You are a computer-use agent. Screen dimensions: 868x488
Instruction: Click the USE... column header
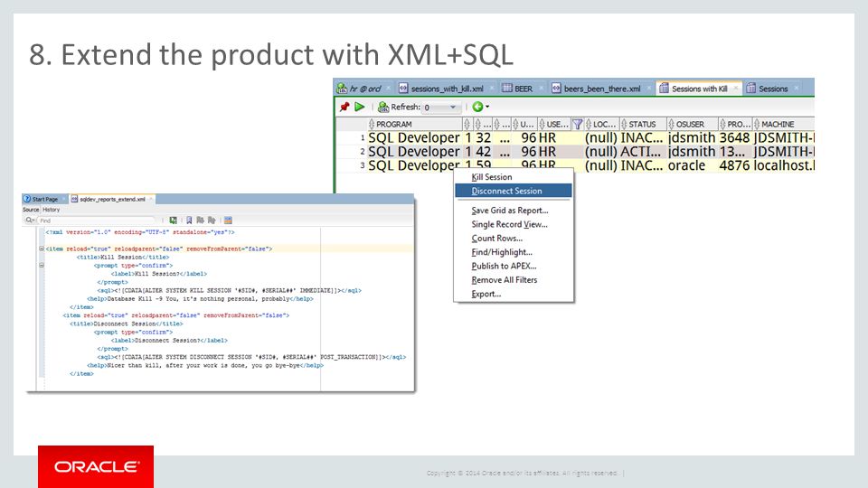click(554, 124)
